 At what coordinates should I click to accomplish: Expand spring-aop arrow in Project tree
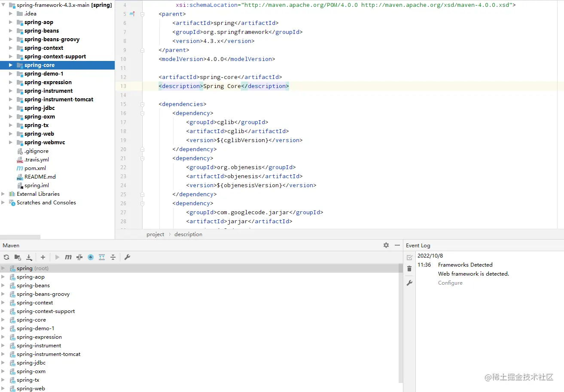click(11, 22)
